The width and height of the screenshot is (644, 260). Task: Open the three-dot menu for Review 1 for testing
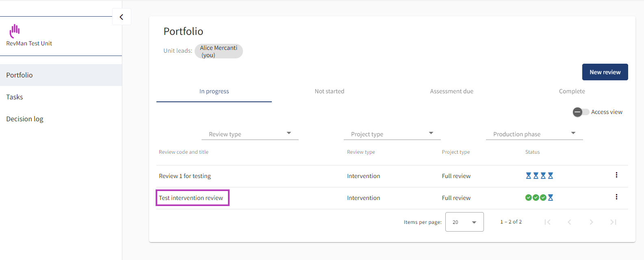pos(616,175)
